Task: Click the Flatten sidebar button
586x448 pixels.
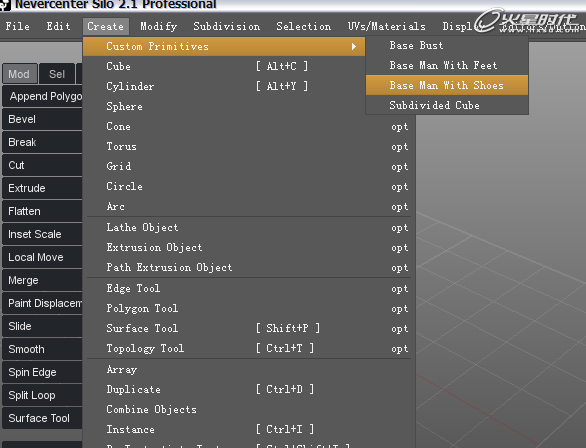Action: (x=42, y=211)
